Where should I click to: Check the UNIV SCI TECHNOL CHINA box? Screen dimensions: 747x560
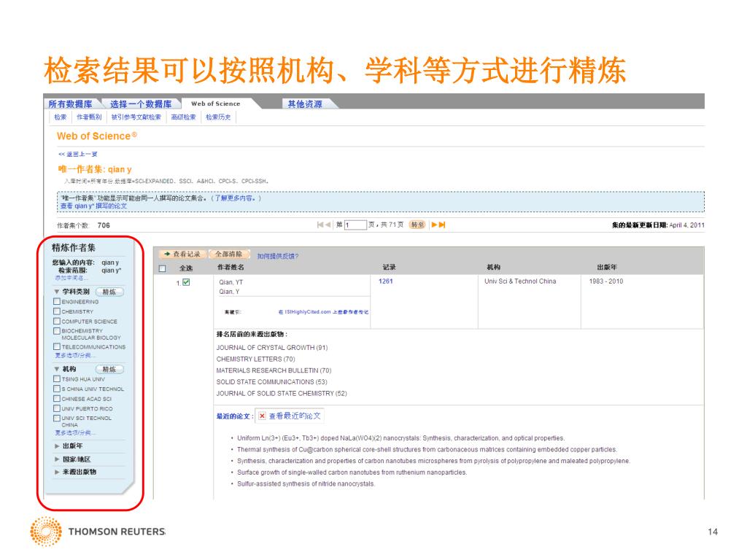tap(57, 418)
